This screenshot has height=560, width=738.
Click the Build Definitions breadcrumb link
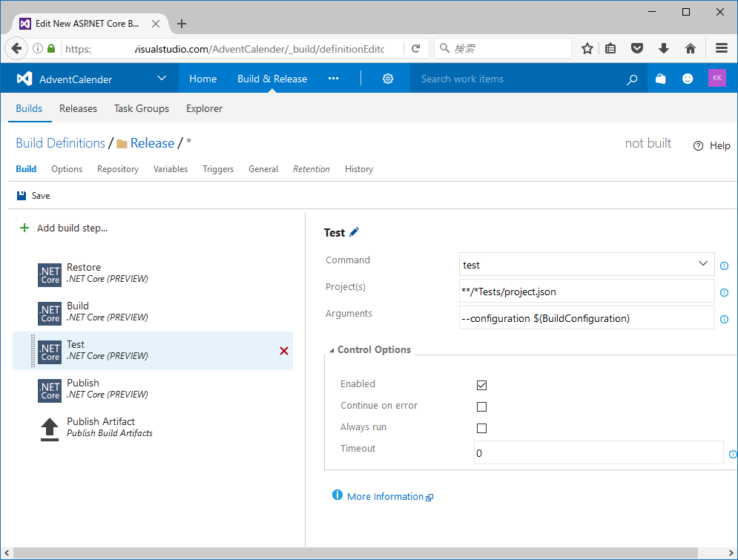(60, 143)
